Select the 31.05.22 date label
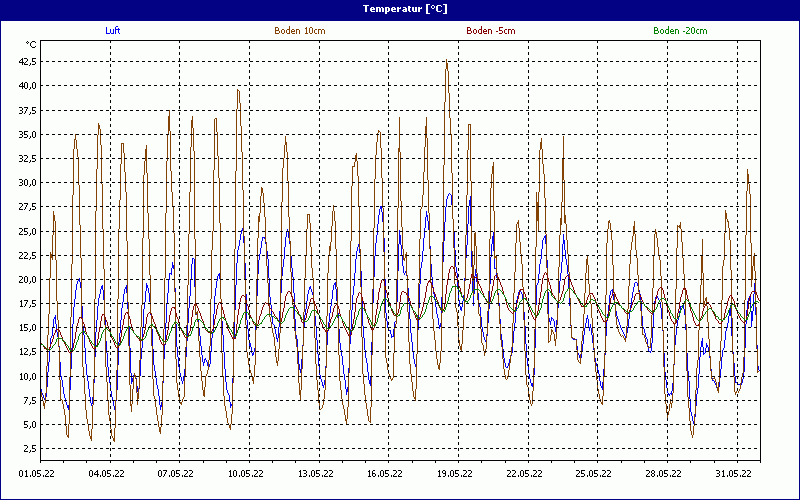 click(x=732, y=475)
